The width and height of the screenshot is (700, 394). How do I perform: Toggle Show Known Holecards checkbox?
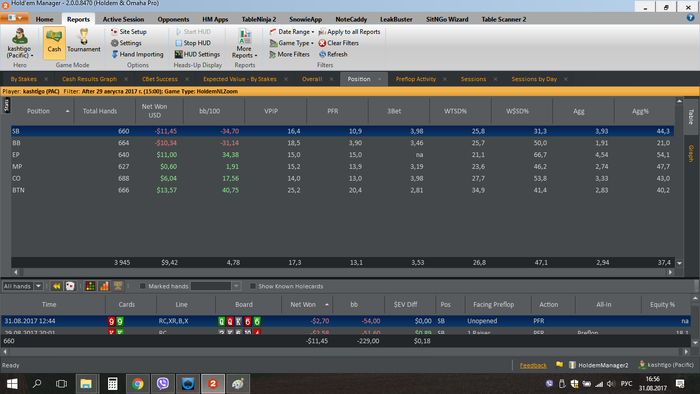253,286
